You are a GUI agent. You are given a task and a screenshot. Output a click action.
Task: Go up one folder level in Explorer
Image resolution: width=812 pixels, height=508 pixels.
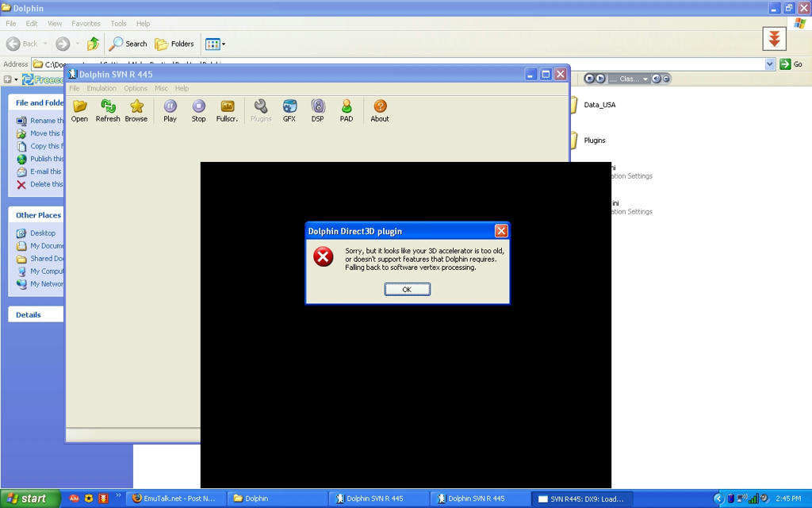tap(94, 44)
